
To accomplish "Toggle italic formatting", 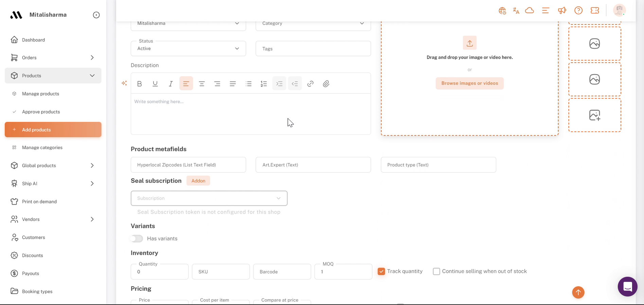I will (x=171, y=84).
